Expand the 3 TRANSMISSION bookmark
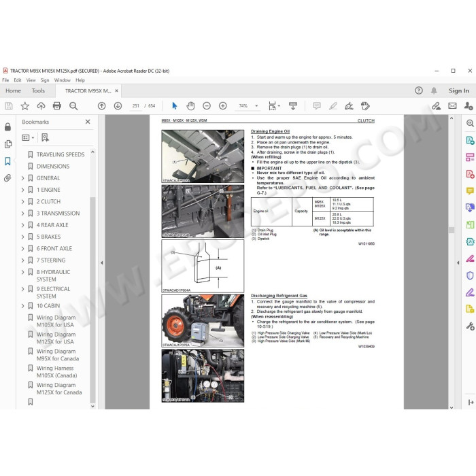The image size is (476, 476). point(22,214)
